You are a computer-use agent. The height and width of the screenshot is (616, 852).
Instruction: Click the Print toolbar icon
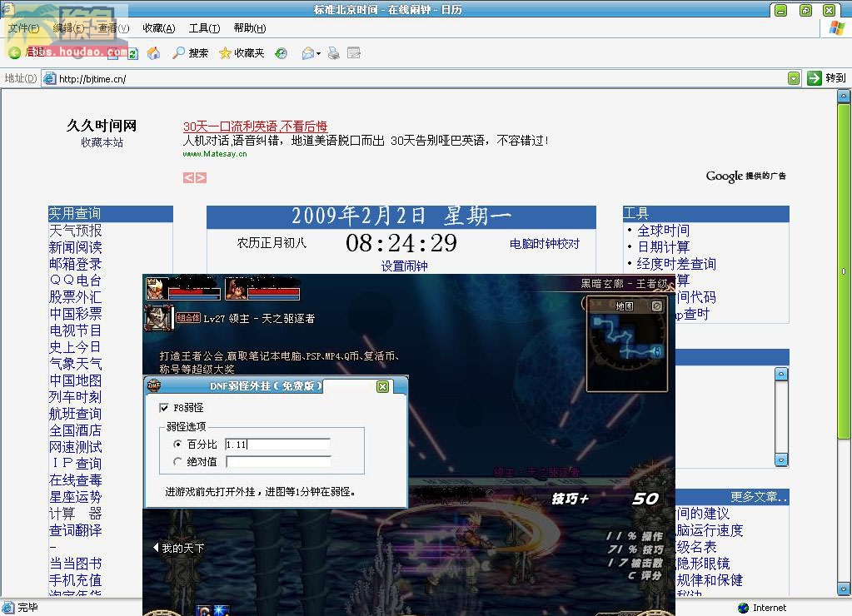334,52
